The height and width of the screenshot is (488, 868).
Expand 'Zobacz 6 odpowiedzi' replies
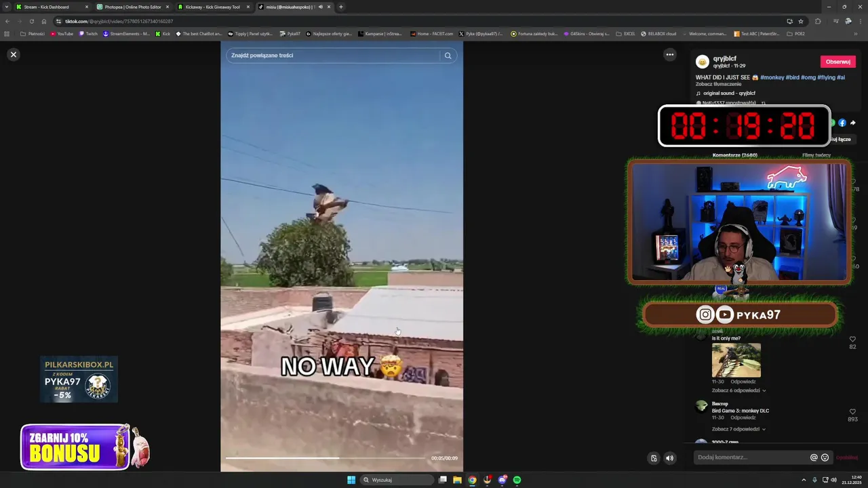coord(738,390)
